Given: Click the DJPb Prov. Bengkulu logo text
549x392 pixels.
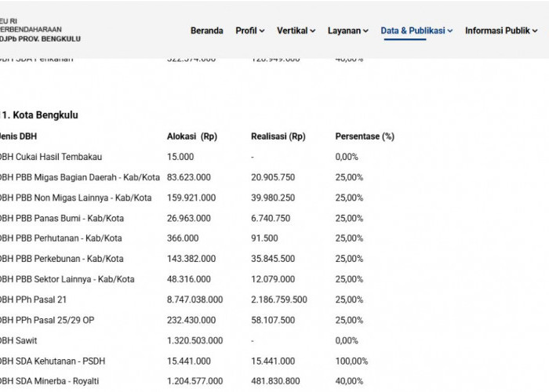Looking at the screenshot, I should click(40, 39).
